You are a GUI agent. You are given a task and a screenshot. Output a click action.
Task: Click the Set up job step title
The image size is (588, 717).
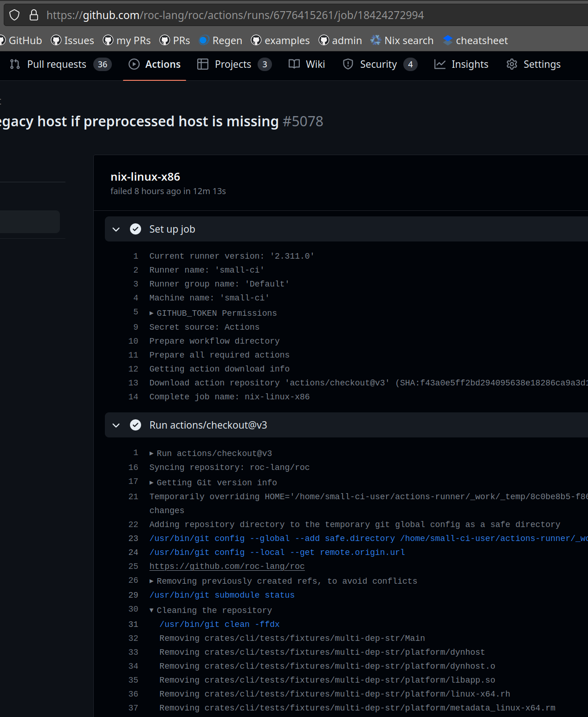click(x=172, y=229)
